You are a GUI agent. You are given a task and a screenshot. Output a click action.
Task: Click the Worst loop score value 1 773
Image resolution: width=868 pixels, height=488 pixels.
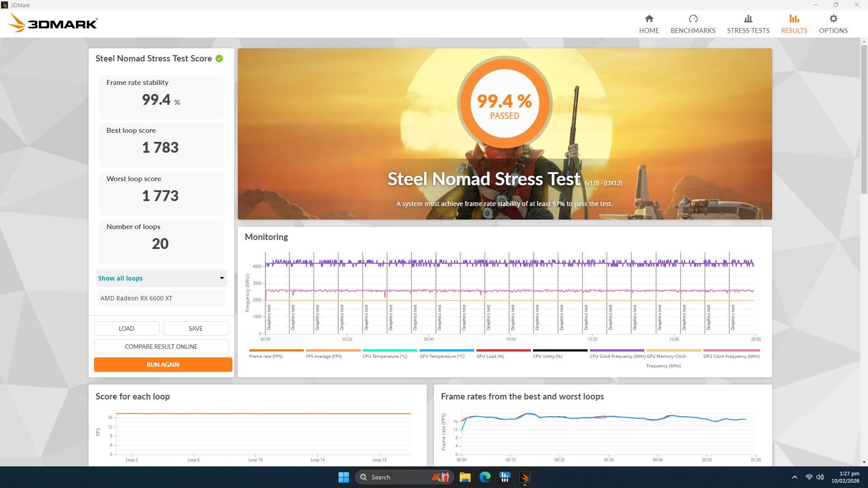[x=160, y=196]
